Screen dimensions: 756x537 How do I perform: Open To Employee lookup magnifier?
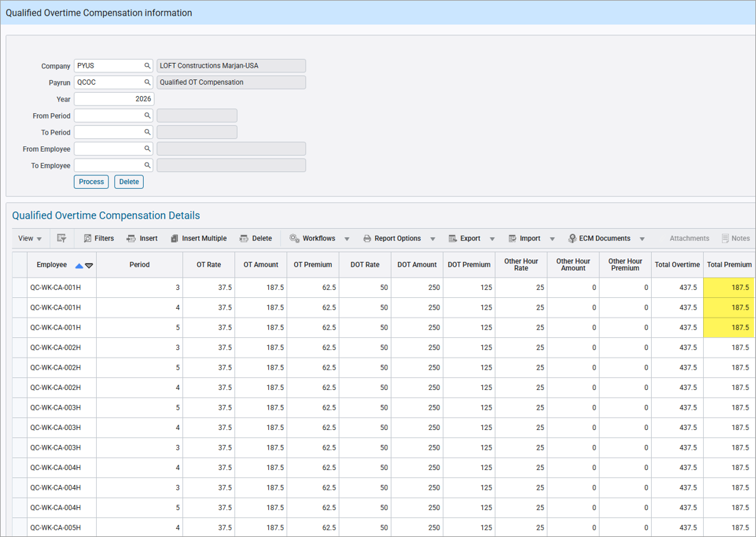148,165
